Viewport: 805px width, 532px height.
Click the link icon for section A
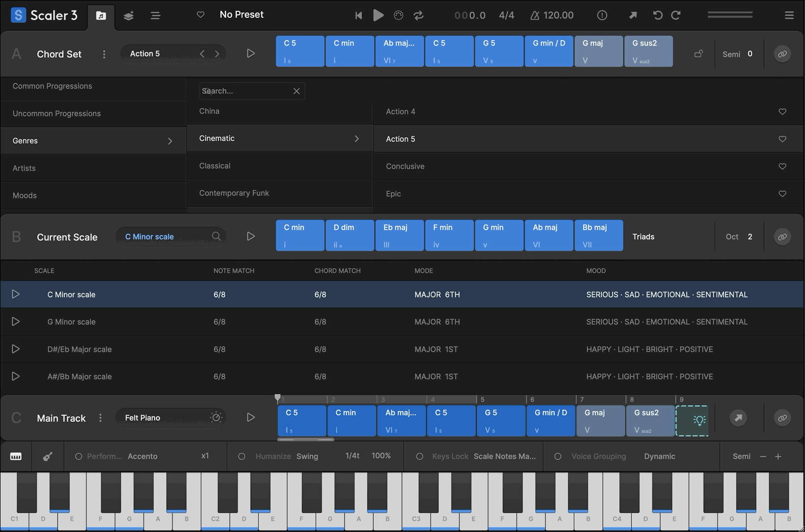[x=782, y=53]
